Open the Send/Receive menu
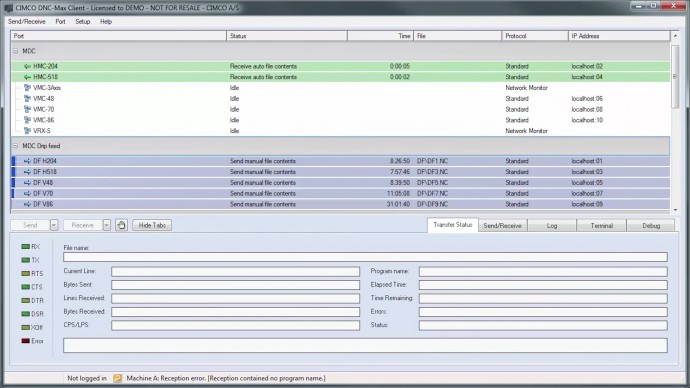 point(26,22)
